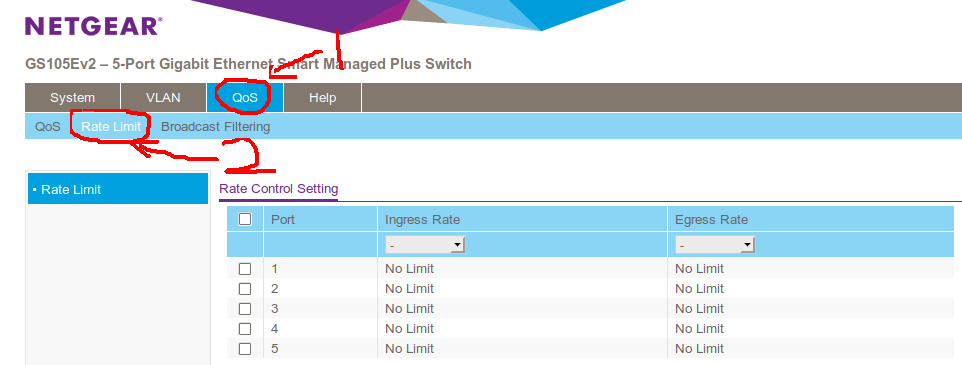This screenshot has height=365, width=962.
Task: Toggle the select-all ports checkbox
Action: click(245, 219)
